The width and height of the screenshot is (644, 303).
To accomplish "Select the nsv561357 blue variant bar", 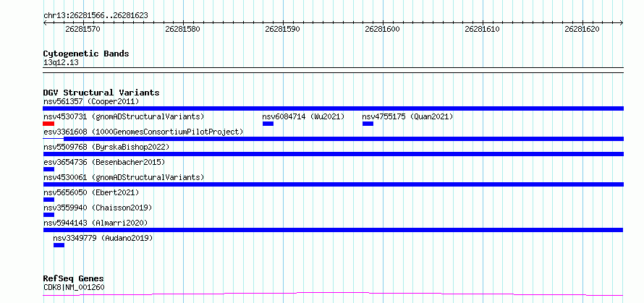I will coord(334,108).
